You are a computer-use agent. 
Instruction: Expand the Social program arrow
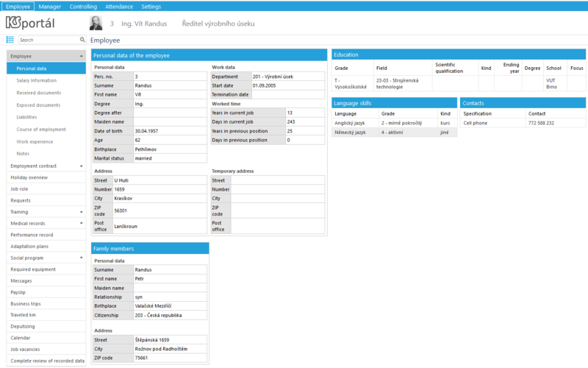point(82,258)
